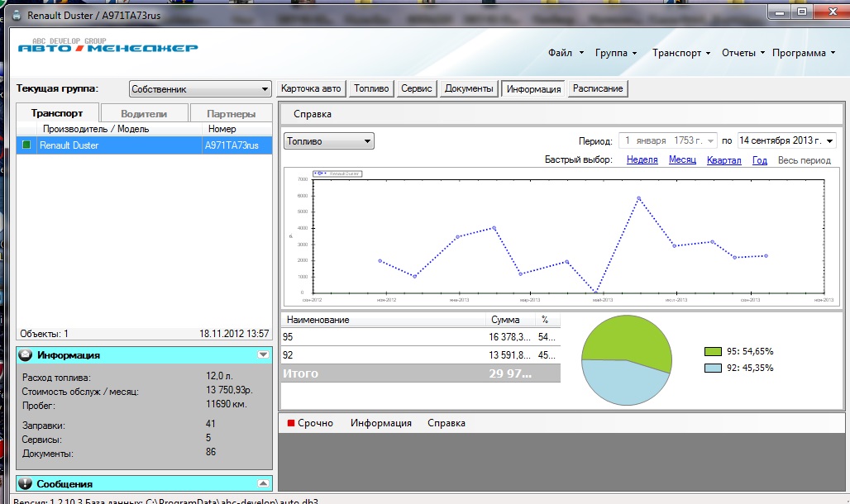
Task: Open the Транспорт menu in the top bar
Action: pos(681,53)
